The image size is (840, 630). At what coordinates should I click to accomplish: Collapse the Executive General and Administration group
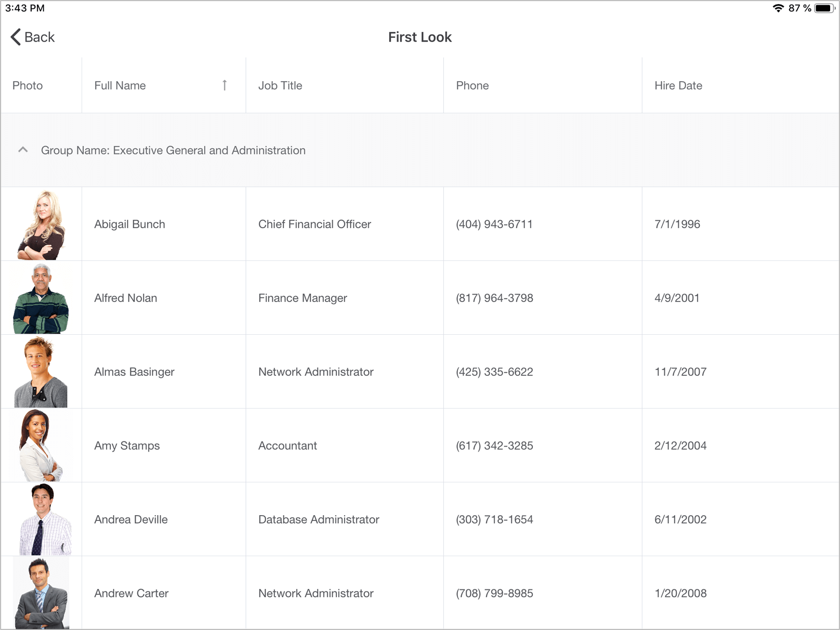pyautogui.click(x=23, y=150)
